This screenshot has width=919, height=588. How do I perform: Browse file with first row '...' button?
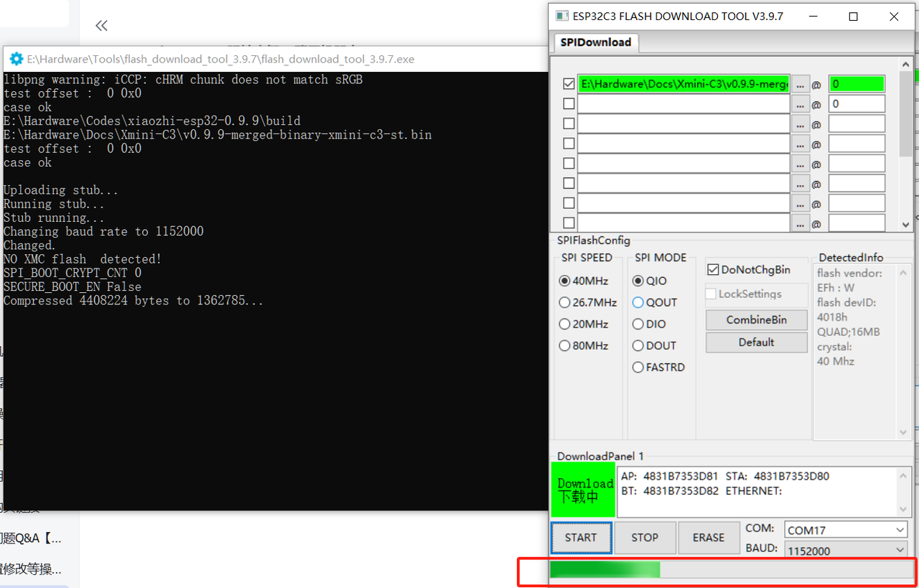click(801, 84)
